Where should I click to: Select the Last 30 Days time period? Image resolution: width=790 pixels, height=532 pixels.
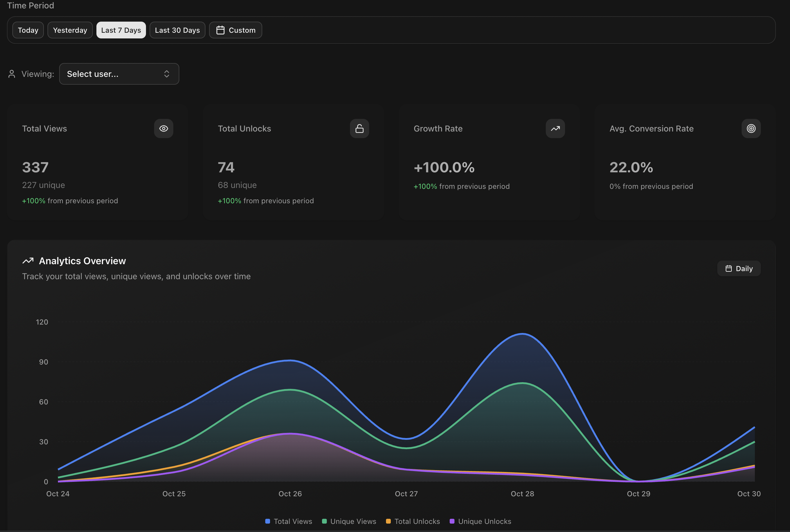pos(177,30)
